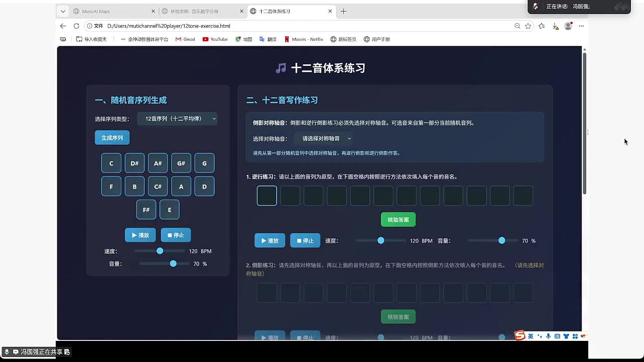Image resolution: width=644 pixels, height=362 pixels.
Task: Stop playback of the random sequence
Action: point(176,235)
